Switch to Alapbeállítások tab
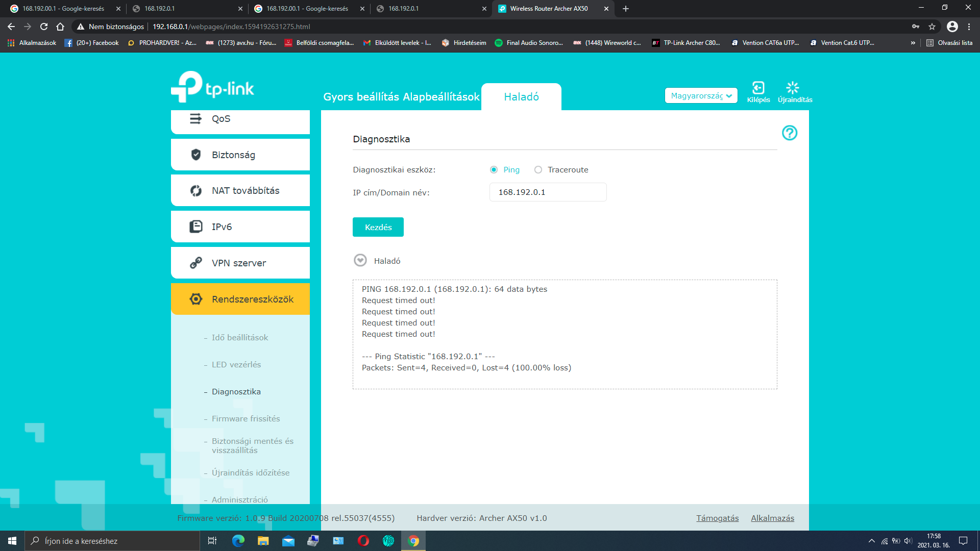The image size is (980, 551). (x=441, y=97)
